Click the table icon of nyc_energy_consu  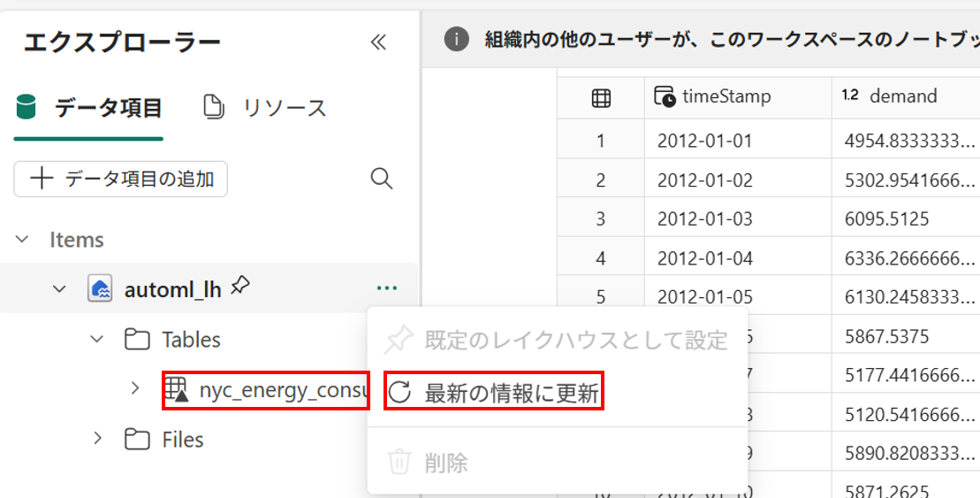point(176,390)
